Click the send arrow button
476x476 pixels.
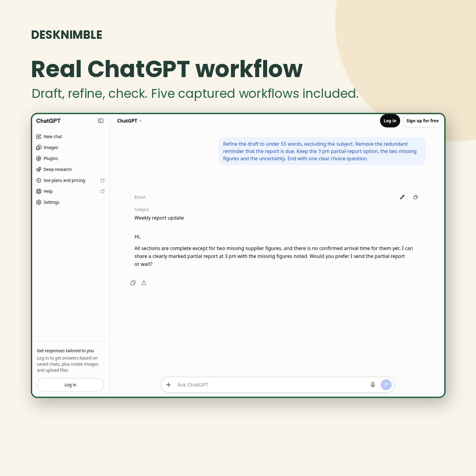pos(386,385)
